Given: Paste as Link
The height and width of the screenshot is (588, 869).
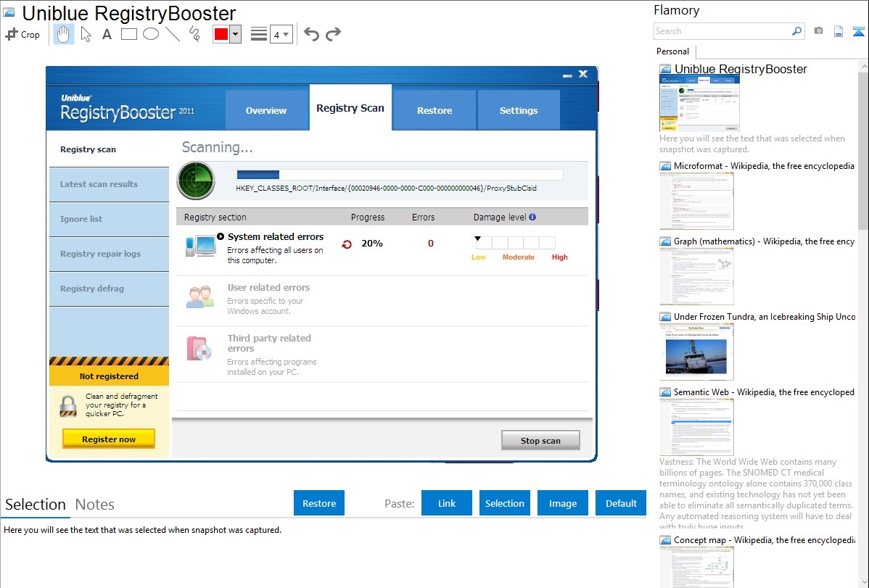Looking at the screenshot, I should pyautogui.click(x=447, y=503).
